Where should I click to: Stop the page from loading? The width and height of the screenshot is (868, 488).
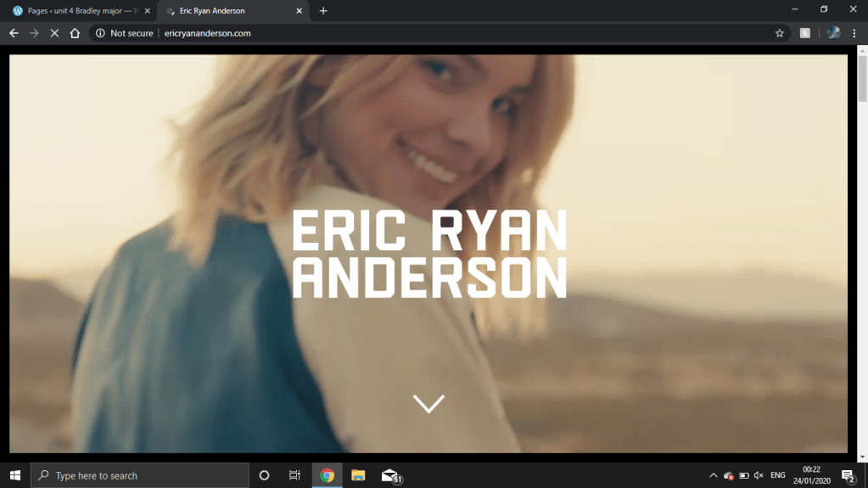53,33
